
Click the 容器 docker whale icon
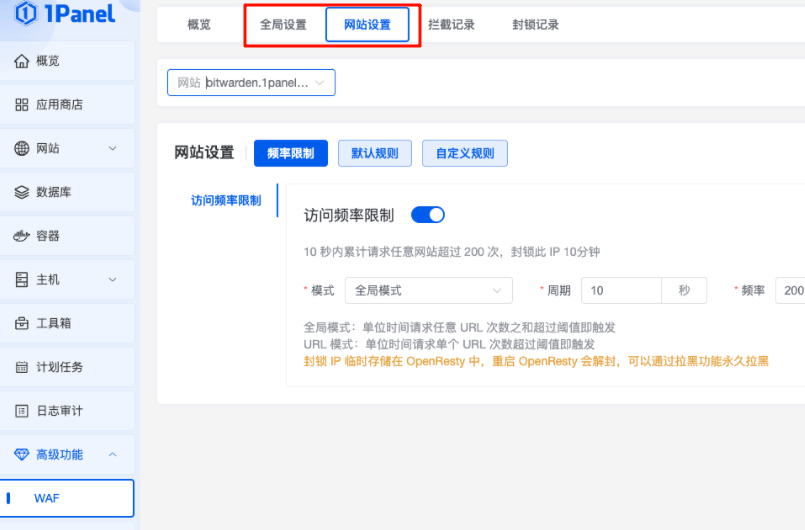[x=22, y=236]
